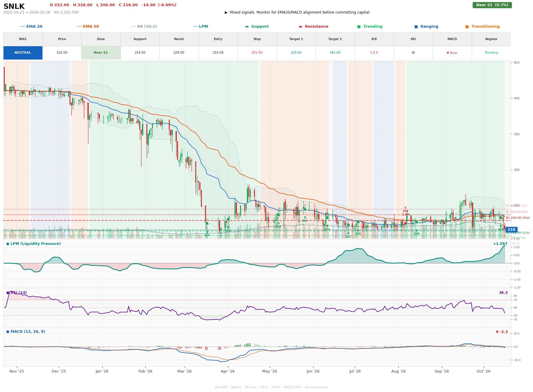The width and height of the screenshot is (533, 392).
Task: Click the EMA 50 legend entry
Action: 88,27
